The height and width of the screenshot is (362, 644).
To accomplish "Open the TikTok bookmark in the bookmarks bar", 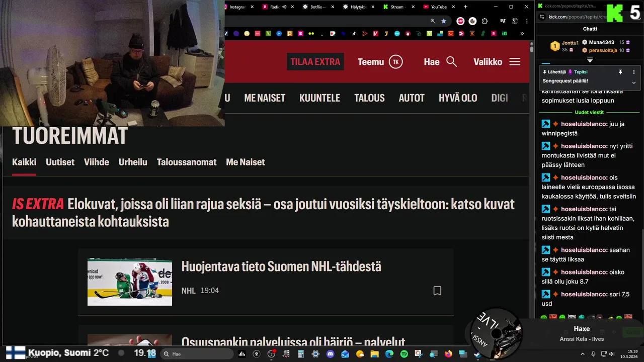I will coord(354,34).
